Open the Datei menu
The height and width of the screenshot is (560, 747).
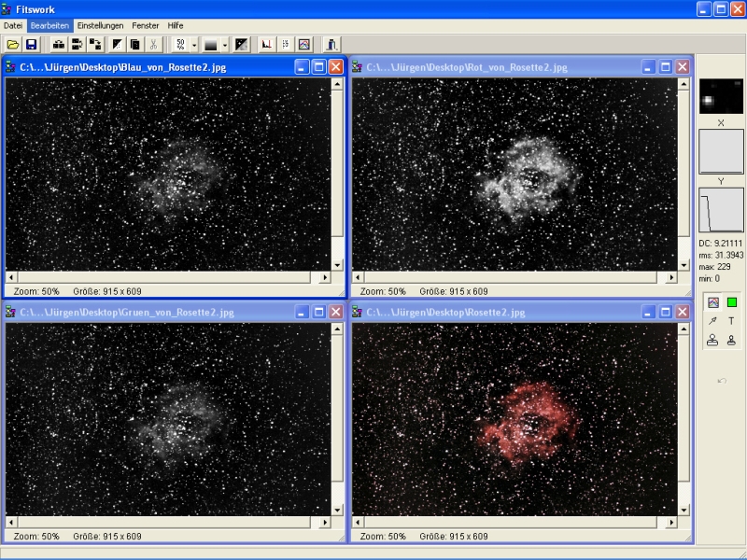point(12,25)
